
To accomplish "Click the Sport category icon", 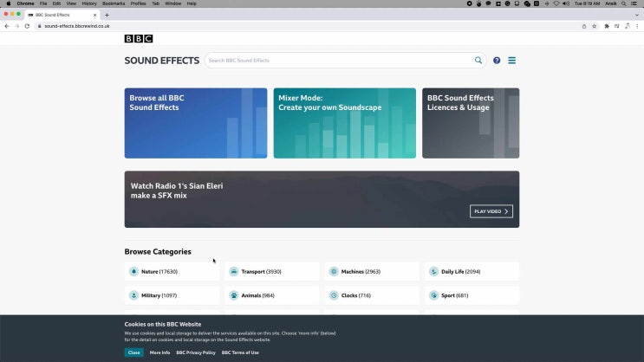I will 433,295.
